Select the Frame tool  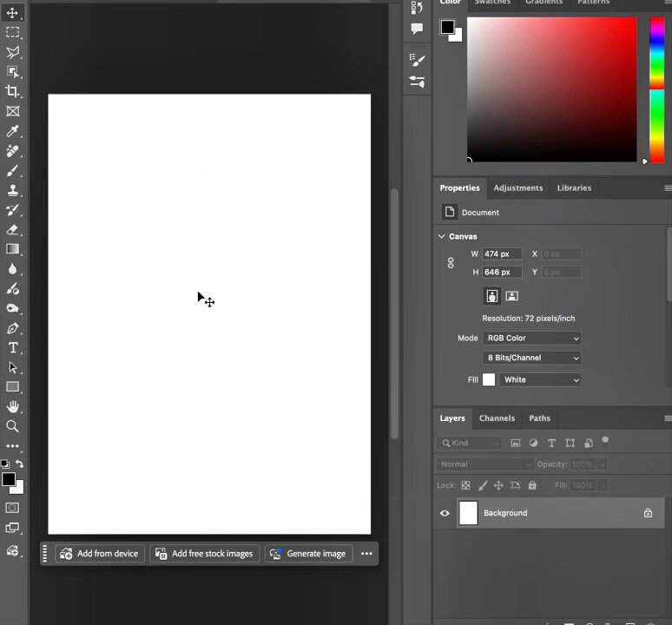coord(12,111)
